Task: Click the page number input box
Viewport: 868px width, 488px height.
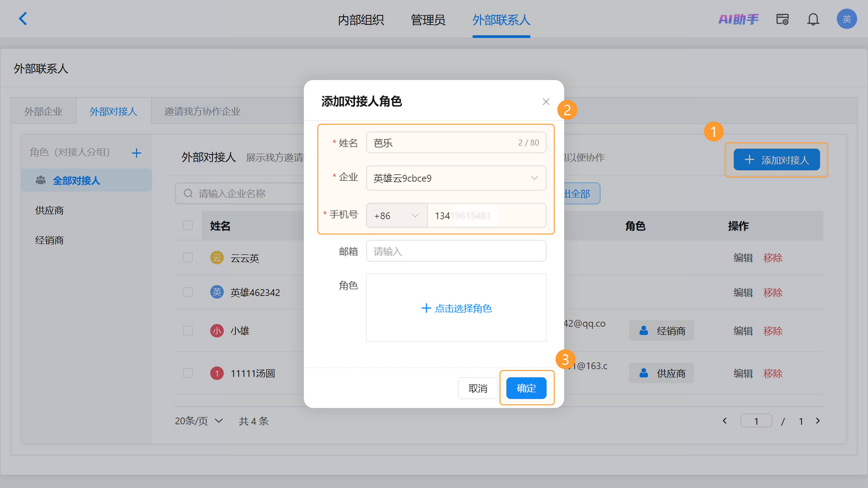Action: coord(756,421)
